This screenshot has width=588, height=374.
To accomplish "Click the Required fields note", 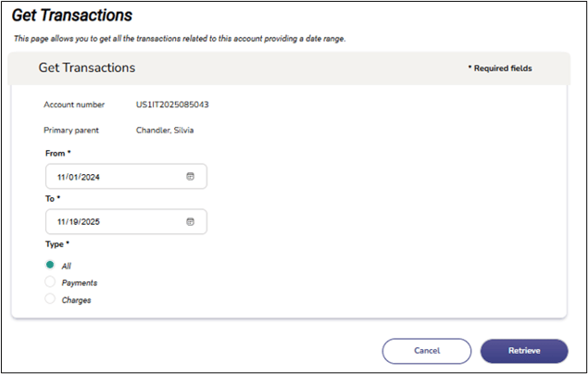I will [x=500, y=69].
